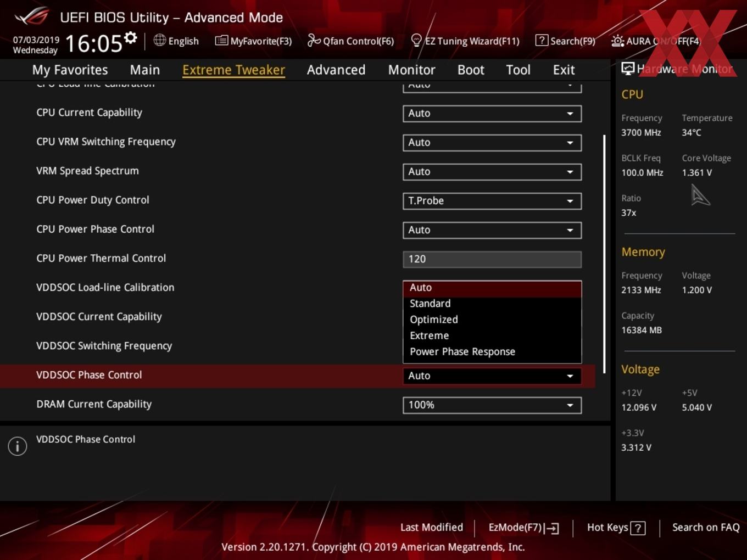Switch to the Tool tab
Screen dimensions: 747x560
tap(518, 70)
